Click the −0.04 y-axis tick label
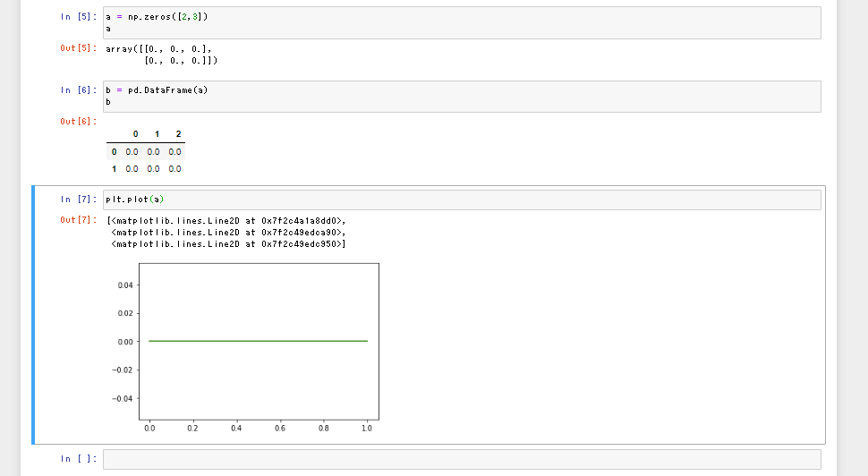Screen dimensions: 868x476 (x=123, y=398)
